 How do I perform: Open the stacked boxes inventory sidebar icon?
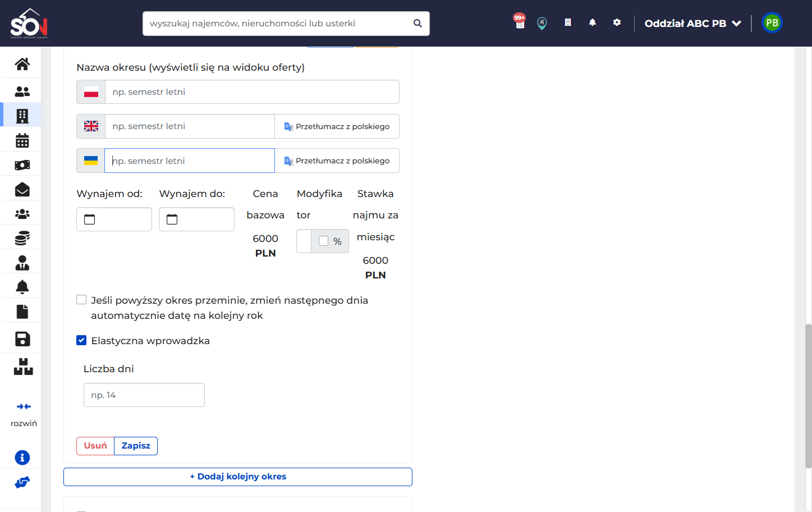pyautogui.click(x=23, y=367)
